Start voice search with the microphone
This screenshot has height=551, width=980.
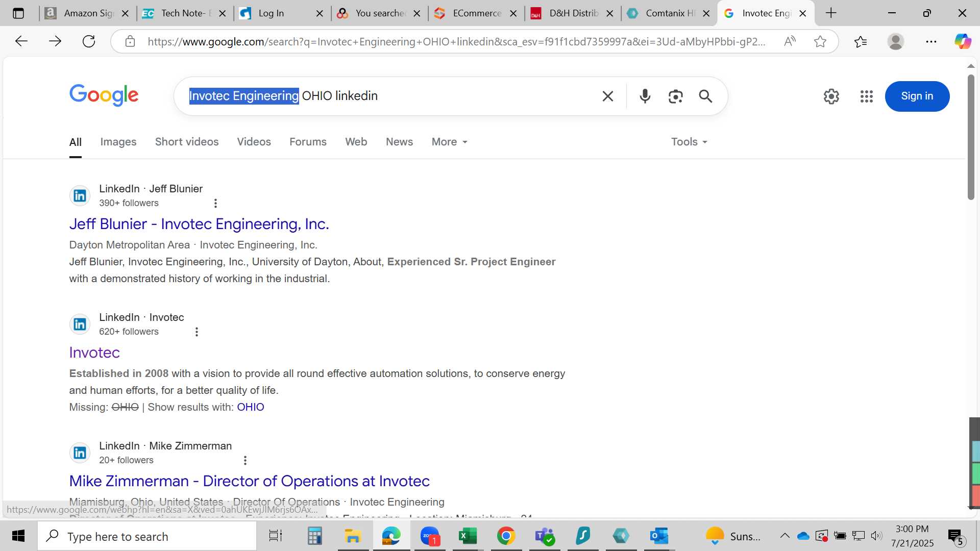[645, 96]
